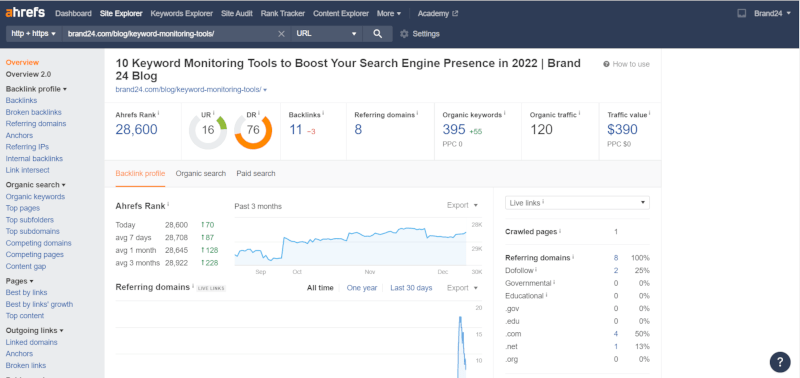Open Referring IPs report
Screen dimensions: 800x378
27,147
